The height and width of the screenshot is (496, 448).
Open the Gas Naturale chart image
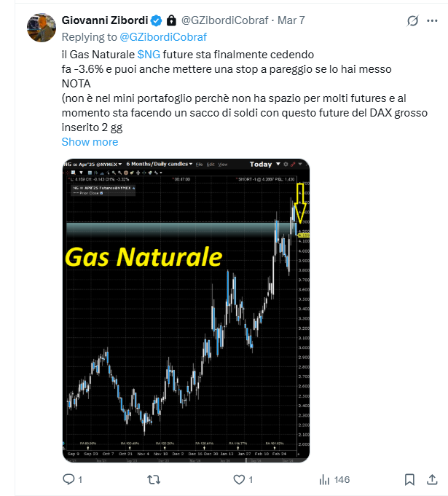[186, 310]
